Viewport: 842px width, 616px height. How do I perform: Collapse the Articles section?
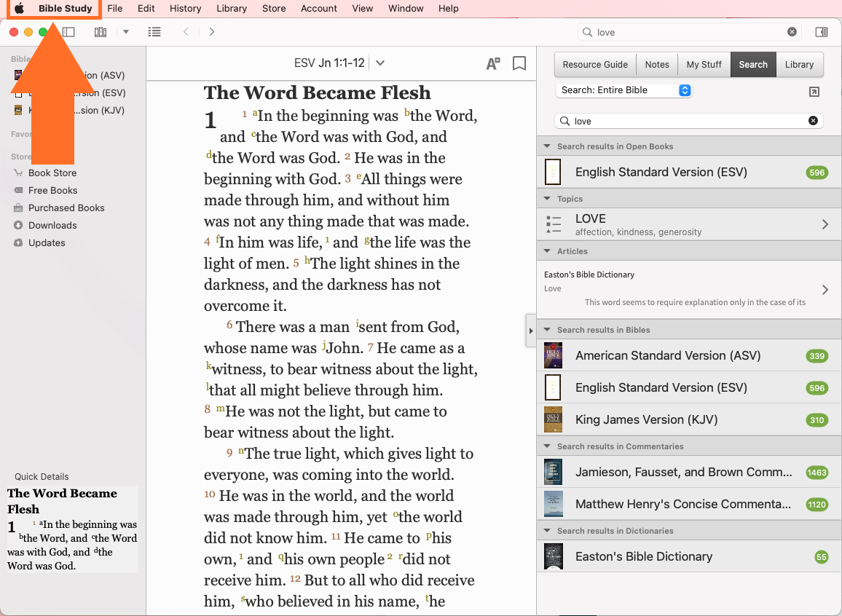(547, 250)
